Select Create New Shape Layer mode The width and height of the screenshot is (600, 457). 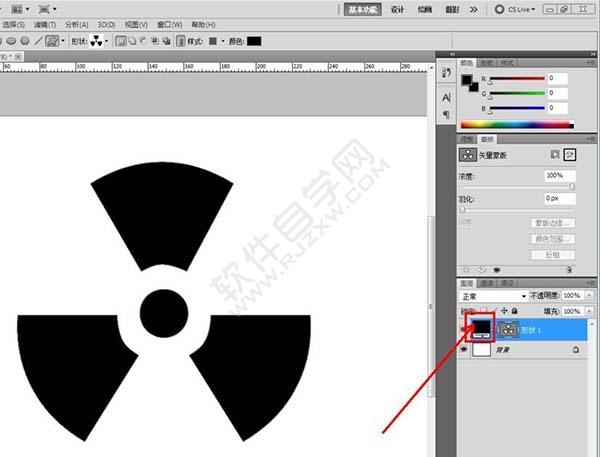point(121,41)
